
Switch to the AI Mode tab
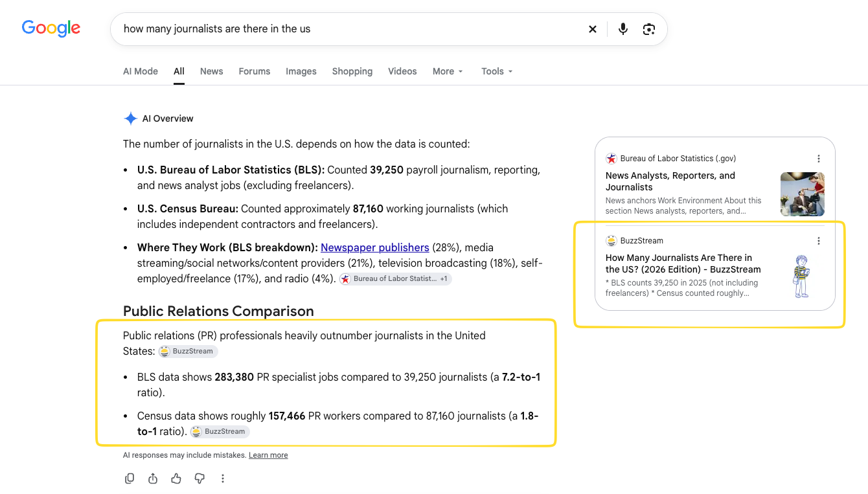[x=141, y=71]
